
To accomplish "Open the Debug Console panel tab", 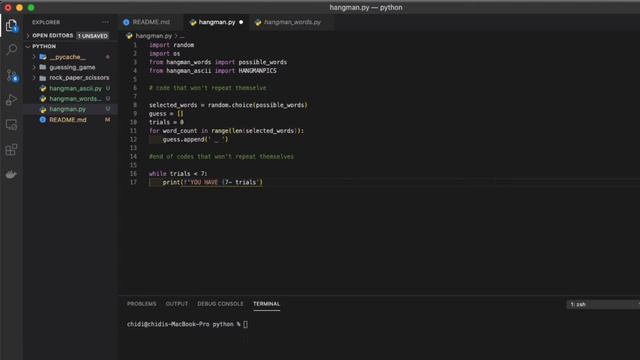I will (220, 304).
